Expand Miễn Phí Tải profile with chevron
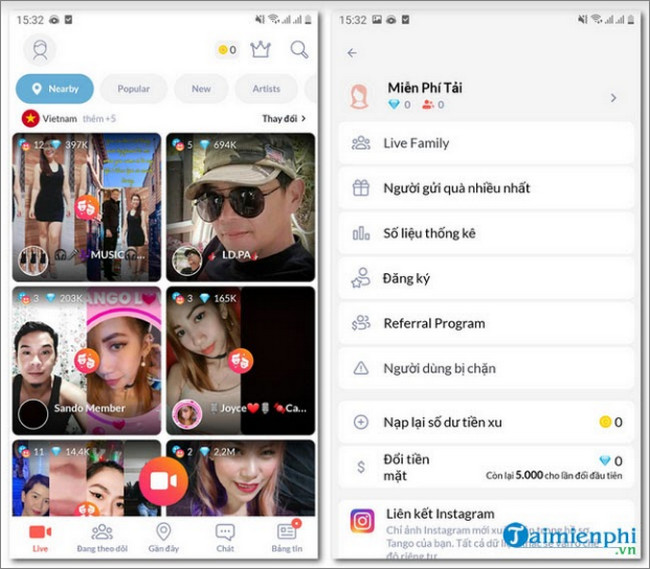Image resolution: width=650 pixels, height=569 pixels. (x=613, y=97)
